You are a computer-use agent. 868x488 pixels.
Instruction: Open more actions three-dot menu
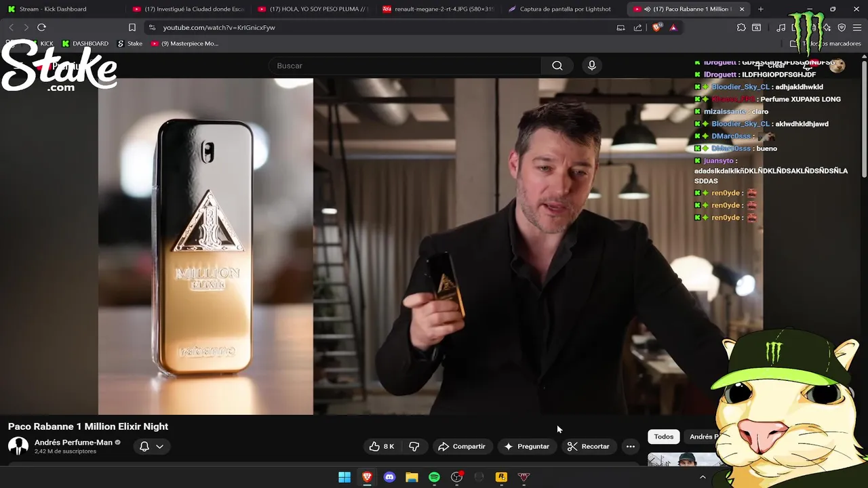(631, 446)
